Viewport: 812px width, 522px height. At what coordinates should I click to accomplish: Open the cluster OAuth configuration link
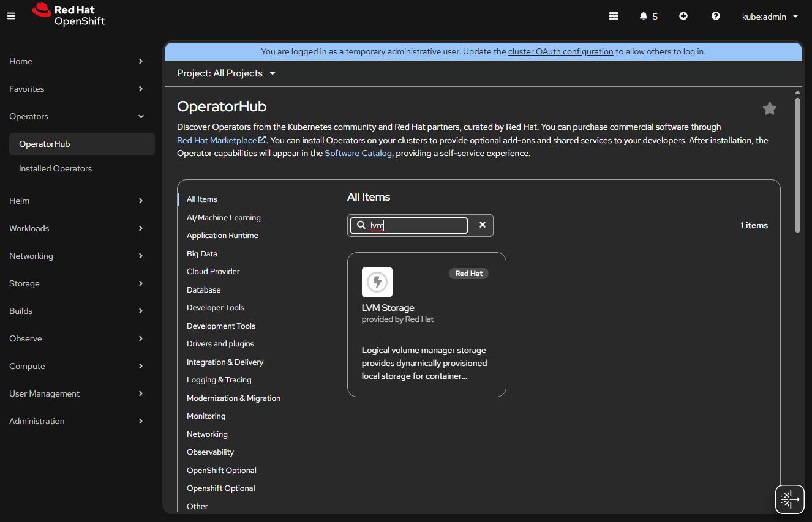pos(560,52)
